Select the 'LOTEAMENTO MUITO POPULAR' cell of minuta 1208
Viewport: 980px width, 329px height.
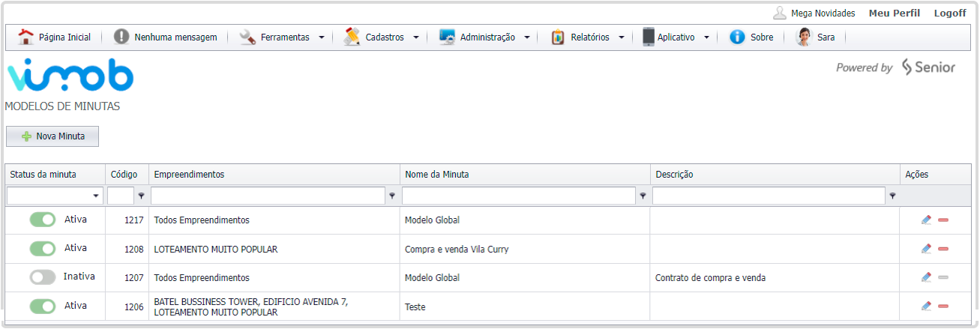point(274,249)
